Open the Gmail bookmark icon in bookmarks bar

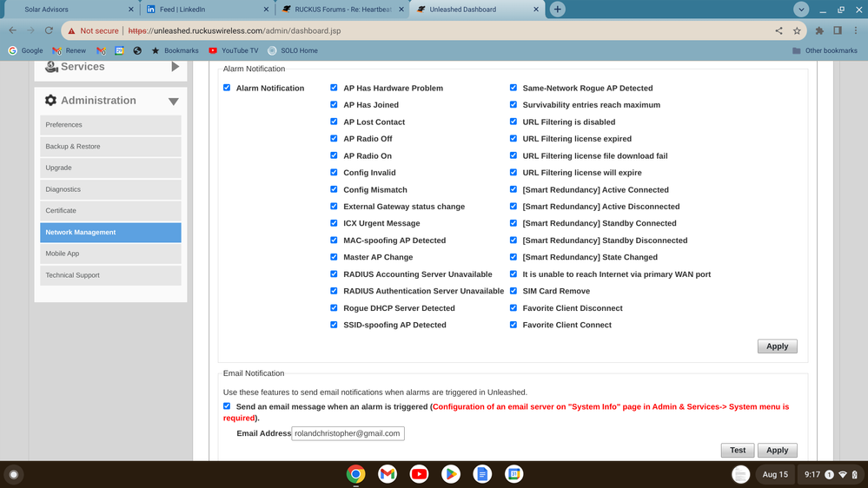click(101, 50)
